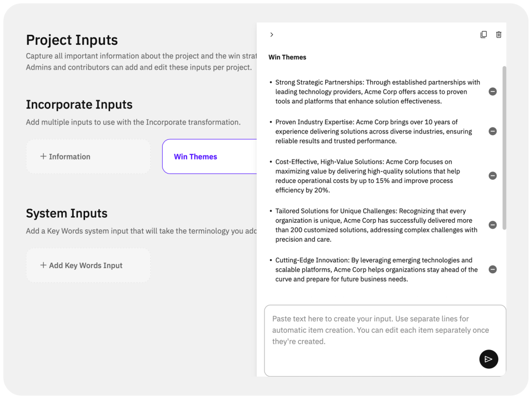Remove the Strong Strategic Partnerships theme
Screen dimensions: 532x399
493,91
